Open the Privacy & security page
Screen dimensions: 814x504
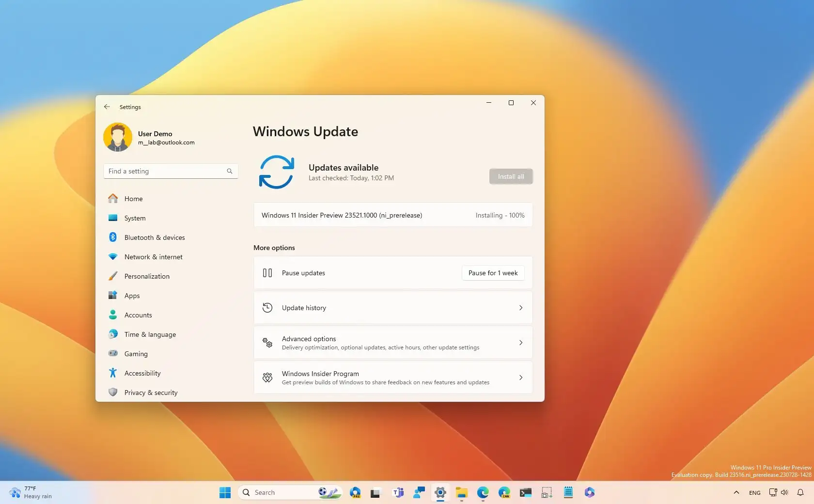tap(151, 393)
